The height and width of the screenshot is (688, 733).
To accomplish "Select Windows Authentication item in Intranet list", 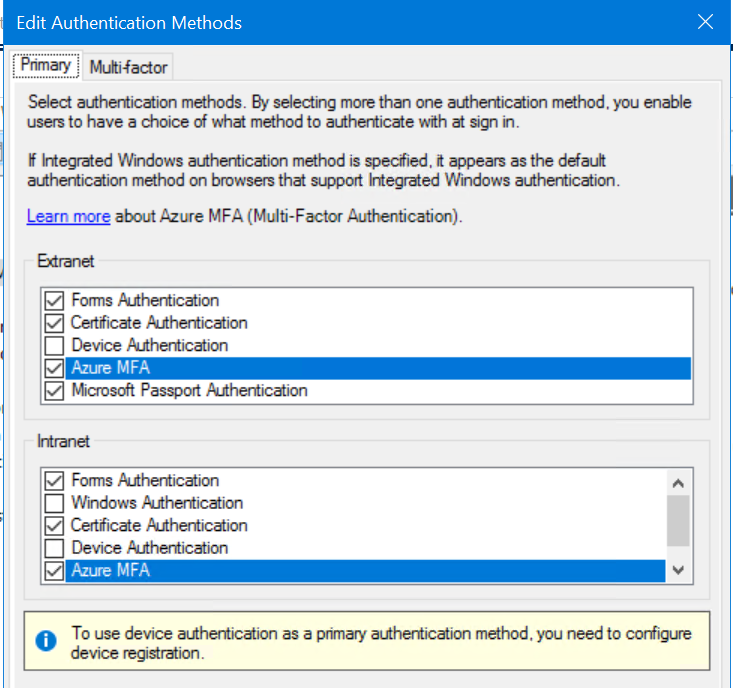I will [x=157, y=503].
